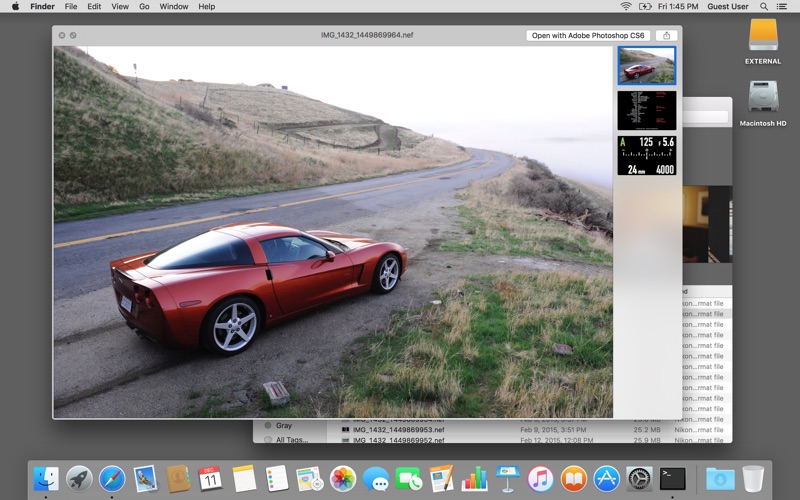This screenshot has height=500, width=800.
Task: Open Notification Center from menu bar
Action: (x=783, y=6)
